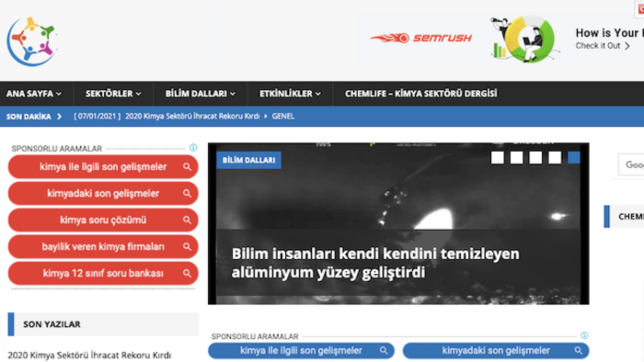Open the Semrush logo ad

pyautogui.click(x=421, y=38)
